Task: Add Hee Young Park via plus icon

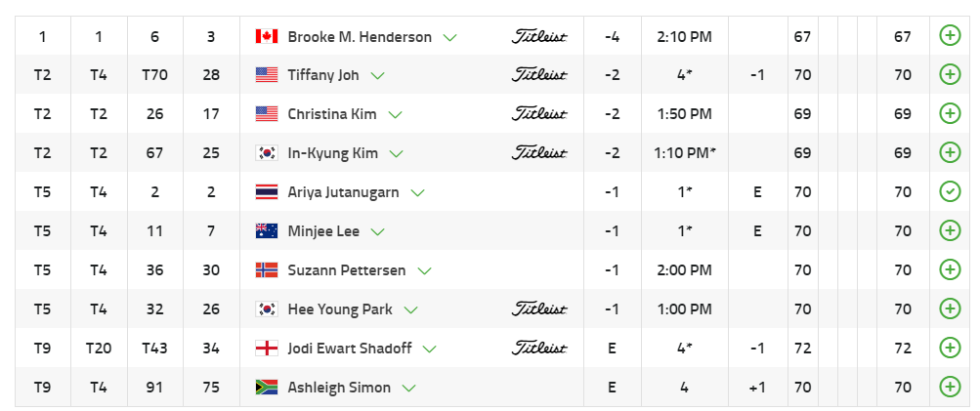Action: pyautogui.click(x=949, y=308)
